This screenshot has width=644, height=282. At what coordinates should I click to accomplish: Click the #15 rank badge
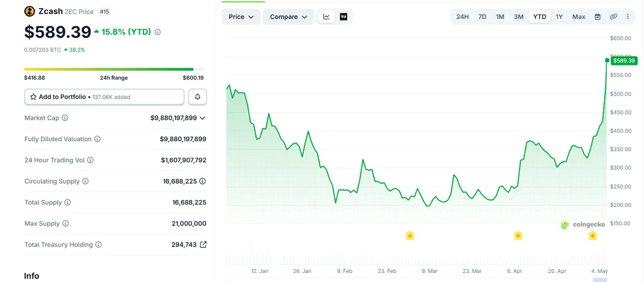[x=104, y=11]
